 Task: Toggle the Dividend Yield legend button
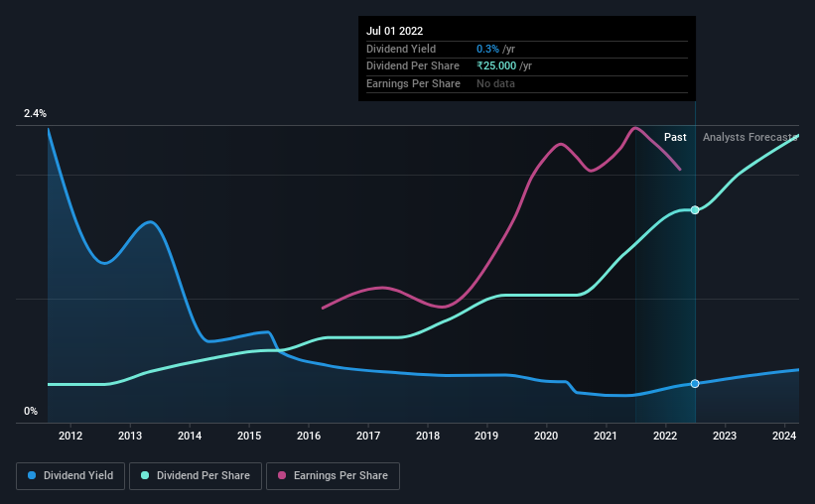(x=70, y=476)
